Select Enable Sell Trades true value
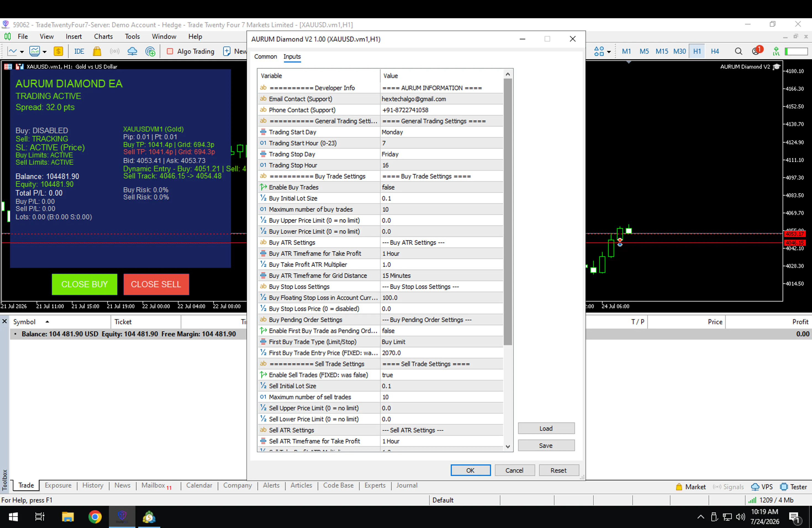The width and height of the screenshot is (812, 528). (x=441, y=375)
